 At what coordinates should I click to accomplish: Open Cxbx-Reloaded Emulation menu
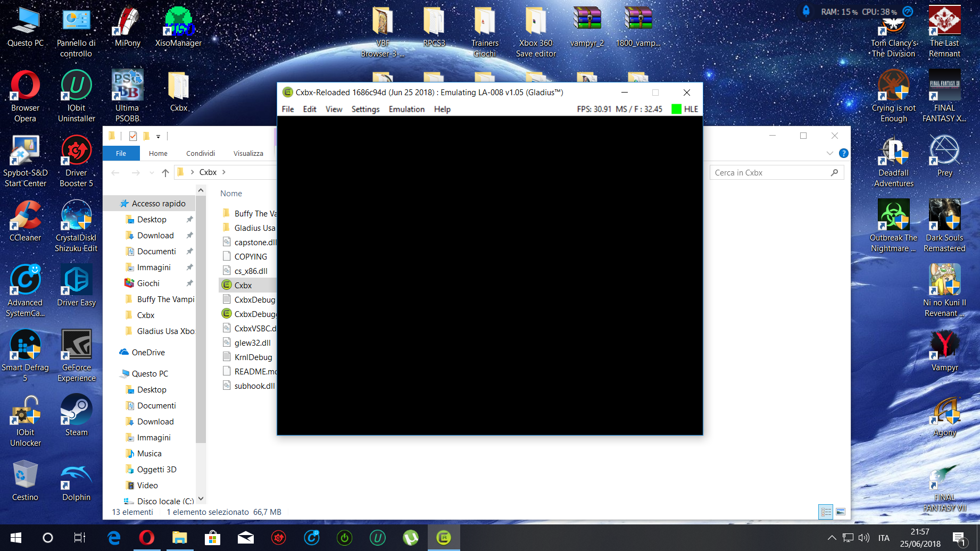[x=407, y=109]
